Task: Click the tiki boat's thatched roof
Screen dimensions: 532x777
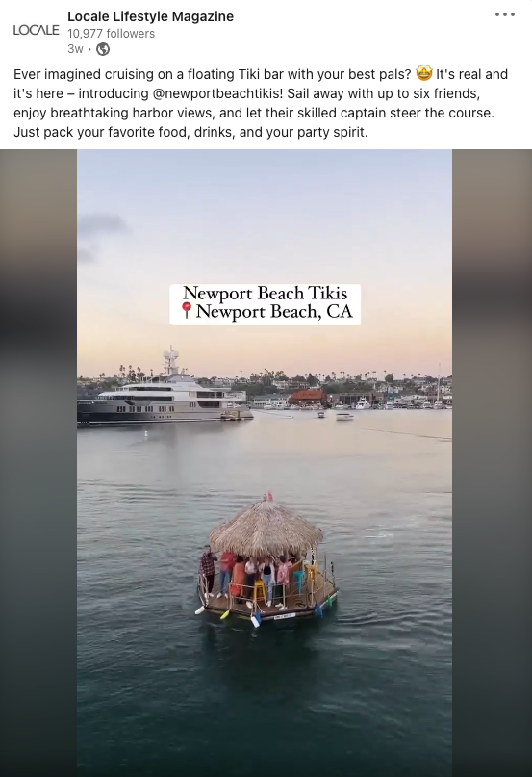Action: coord(266,527)
